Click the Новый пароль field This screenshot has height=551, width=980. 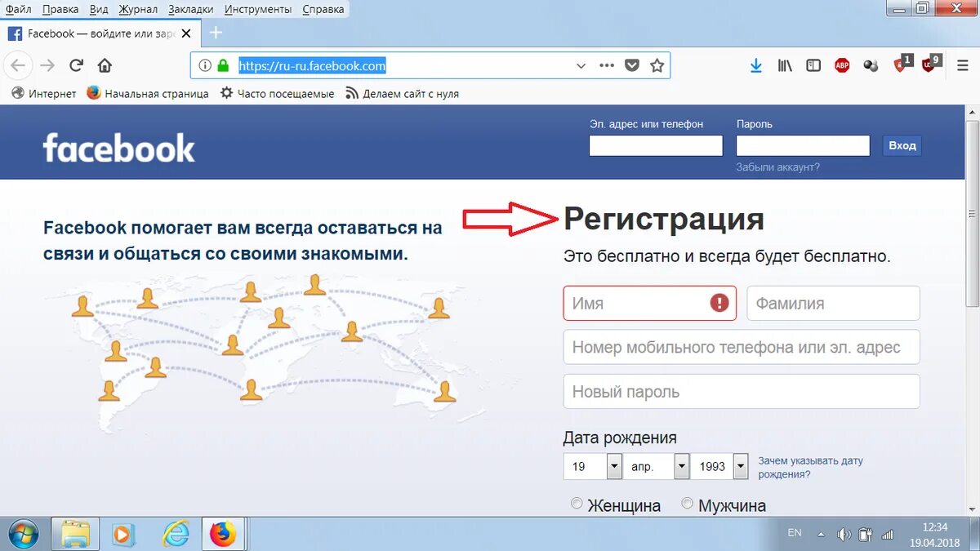click(742, 392)
